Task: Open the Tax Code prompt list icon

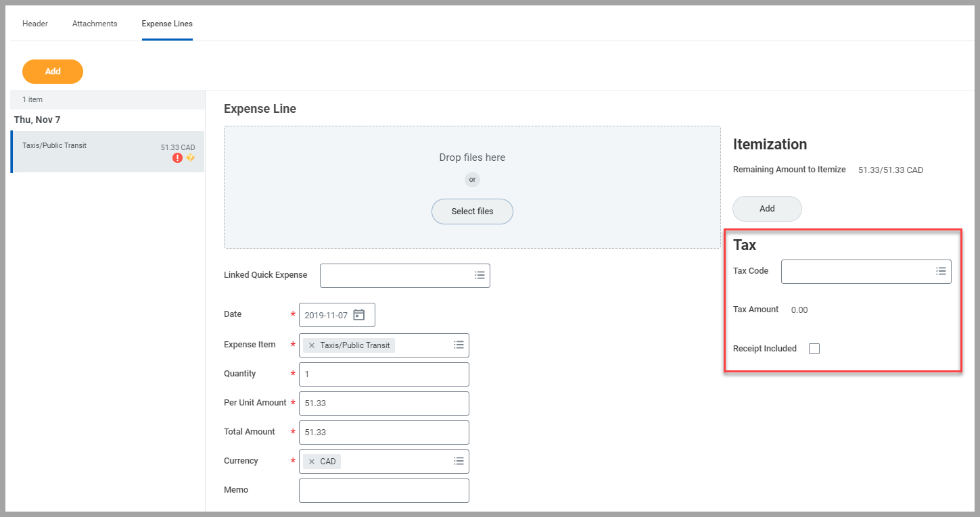Action: tap(941, 271)
